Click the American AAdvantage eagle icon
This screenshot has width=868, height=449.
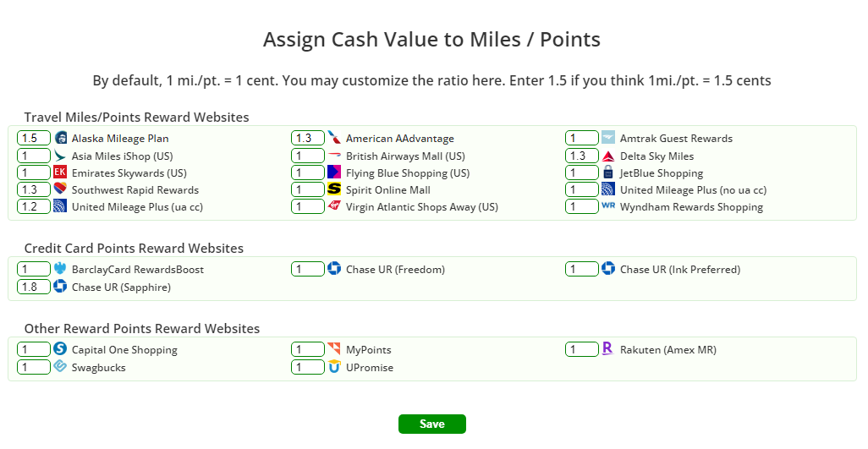pos(334,139)
